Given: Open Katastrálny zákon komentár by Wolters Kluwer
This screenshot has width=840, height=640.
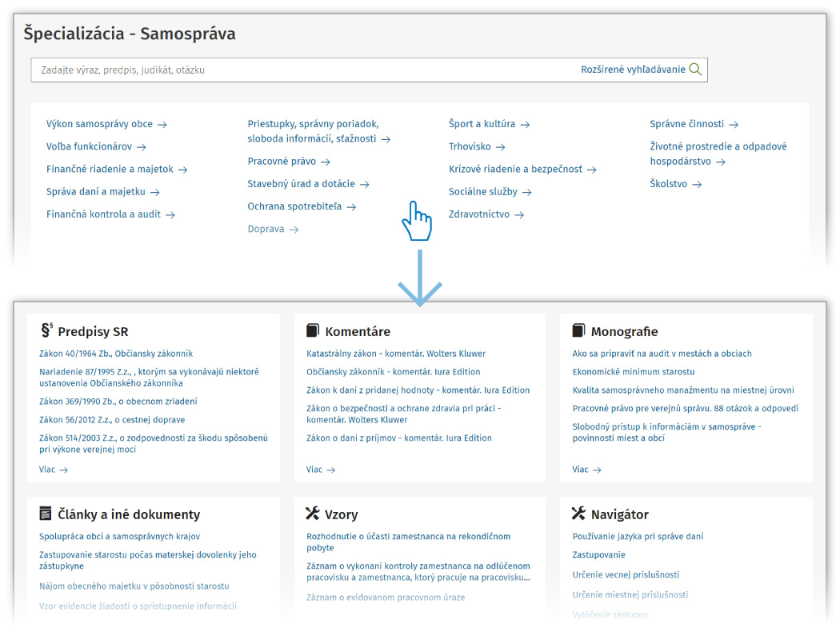Looking at the screenshot, I should coord(395,354).
